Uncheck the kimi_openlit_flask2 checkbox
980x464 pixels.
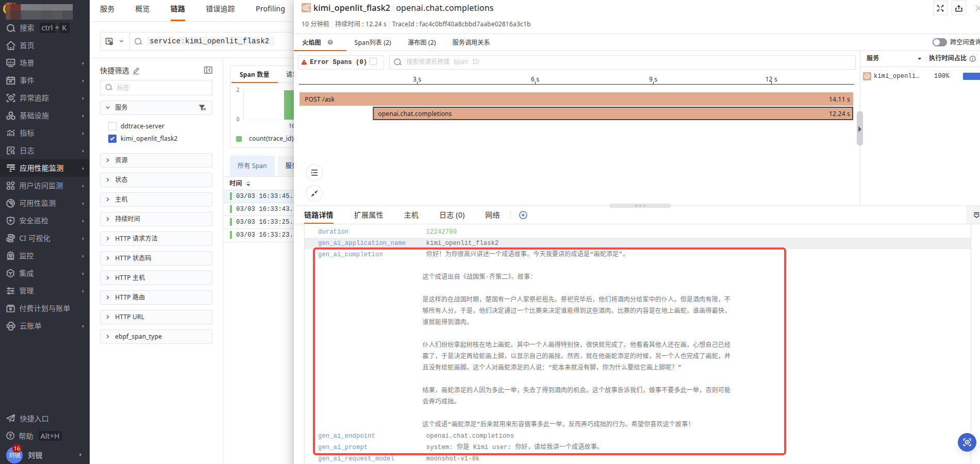(x=112, y=139)
